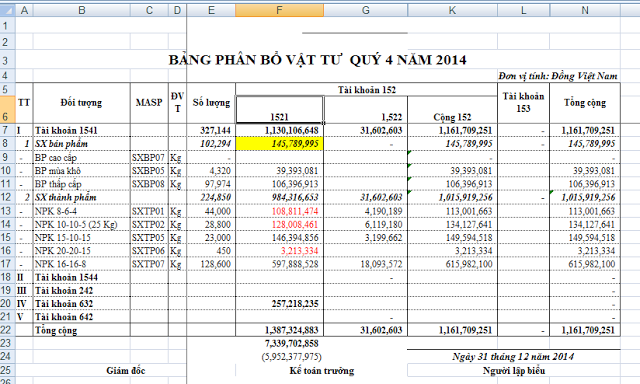Click header Tài khoản 152
640x384 pixels.
point(367,89)
